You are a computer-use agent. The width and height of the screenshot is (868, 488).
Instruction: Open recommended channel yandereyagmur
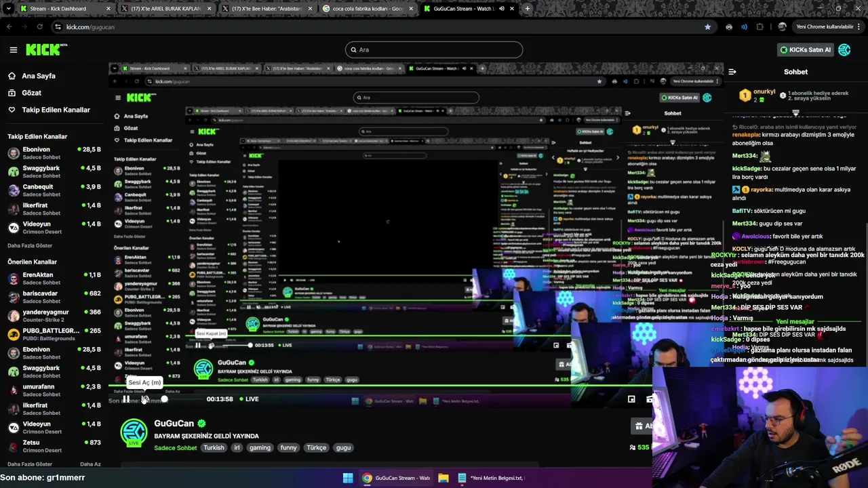click(x=53, y=316)
